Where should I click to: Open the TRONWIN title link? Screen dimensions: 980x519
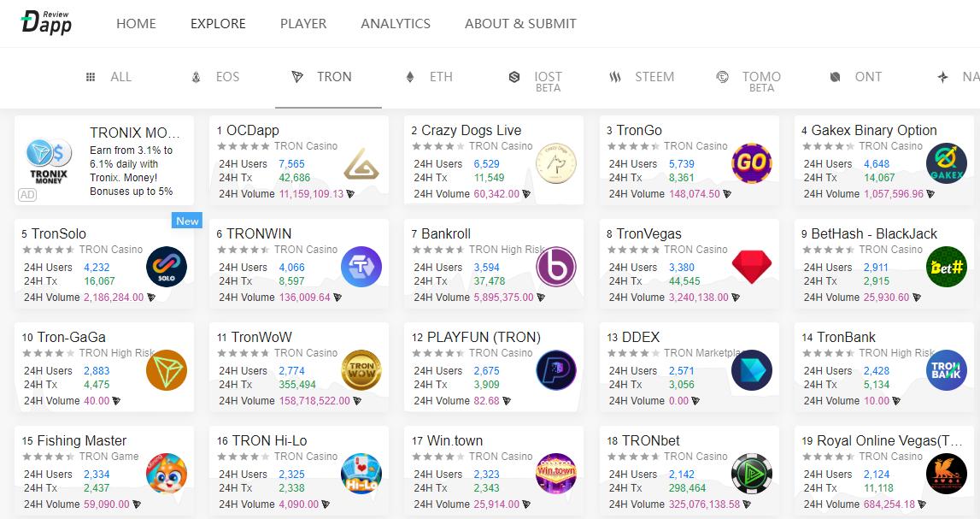coord(259,234)
